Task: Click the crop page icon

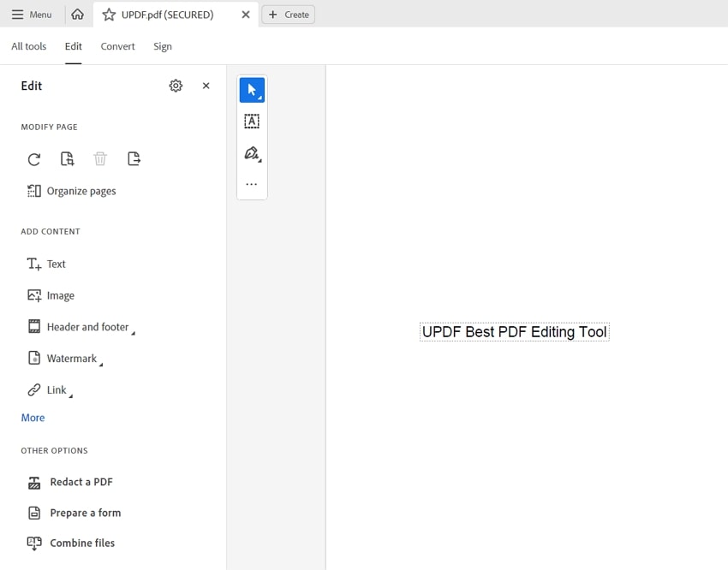Action: coord(68,159)
